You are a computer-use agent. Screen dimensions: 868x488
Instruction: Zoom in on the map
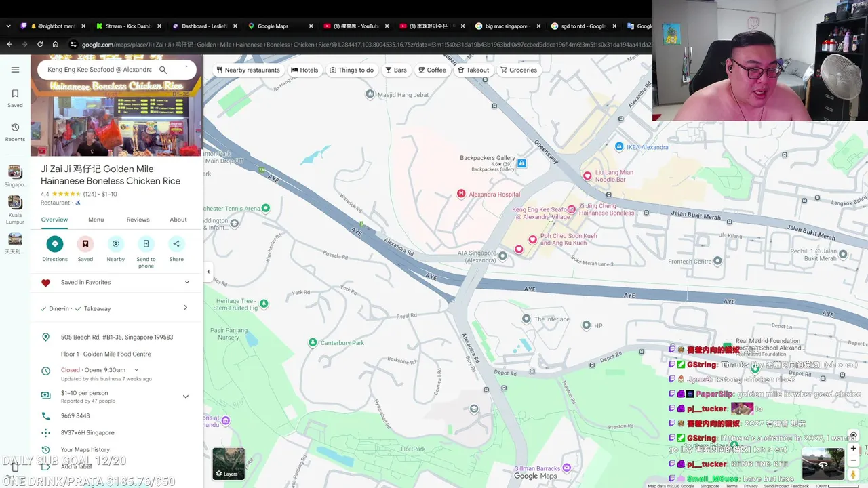click(x=853, y=448)
